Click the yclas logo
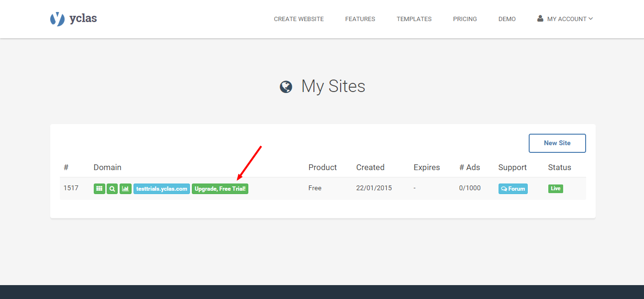 [x=74, y=19]
